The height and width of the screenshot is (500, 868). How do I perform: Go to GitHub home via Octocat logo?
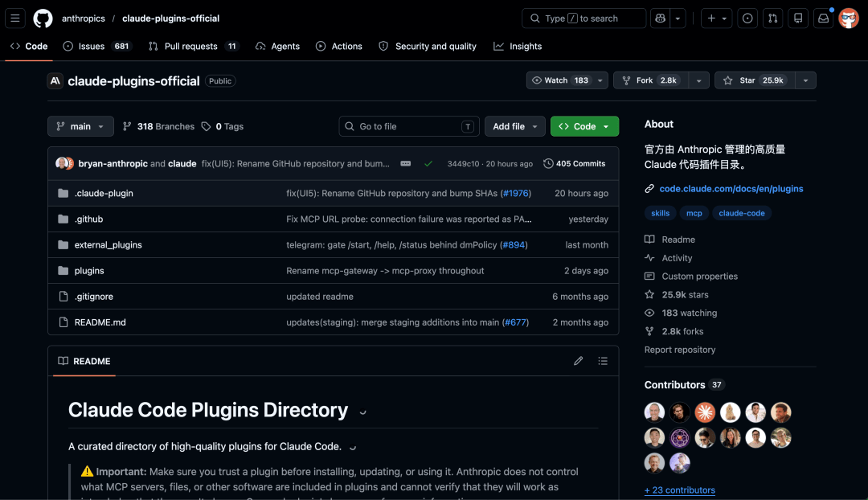[x=43, y=18]
